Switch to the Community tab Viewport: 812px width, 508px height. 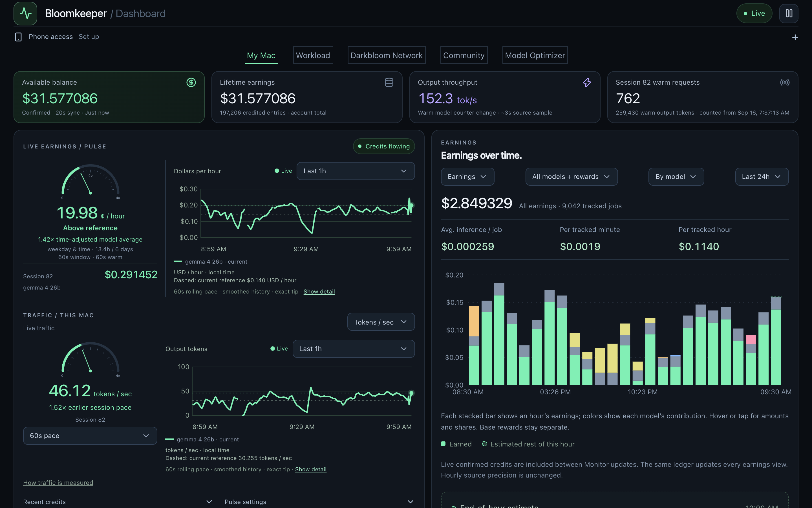click(464, 55)
